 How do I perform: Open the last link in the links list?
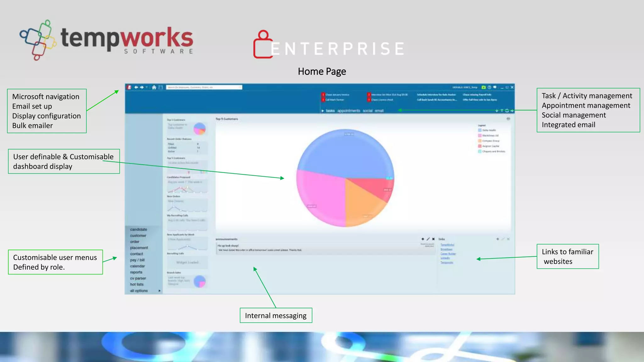447,262
